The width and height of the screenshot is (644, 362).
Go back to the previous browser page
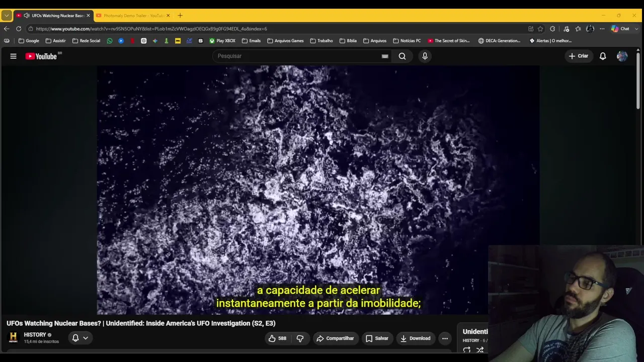tap(7, 29)
